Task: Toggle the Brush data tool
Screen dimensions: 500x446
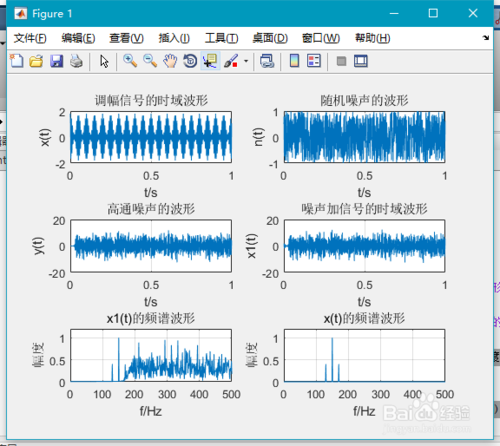Action: click(231, 61)
